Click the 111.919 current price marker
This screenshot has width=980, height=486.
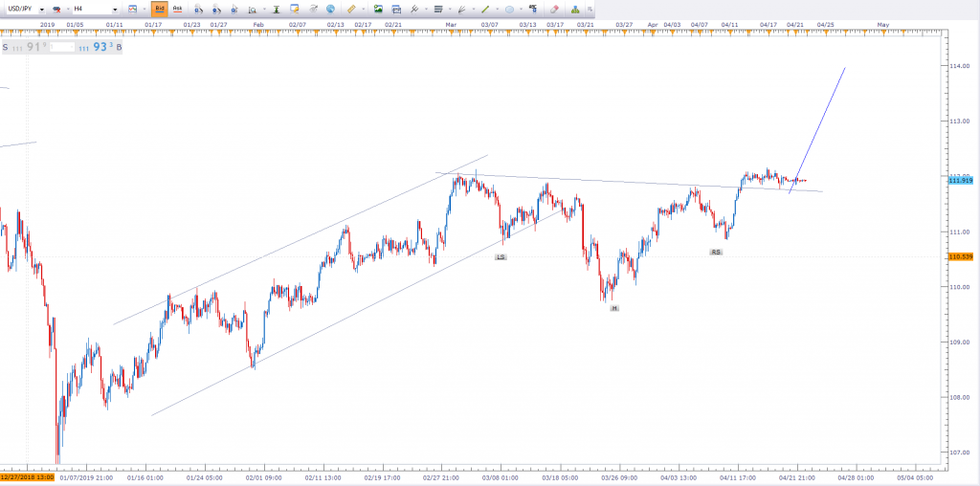pyautogui.click(x=961, y=180)
